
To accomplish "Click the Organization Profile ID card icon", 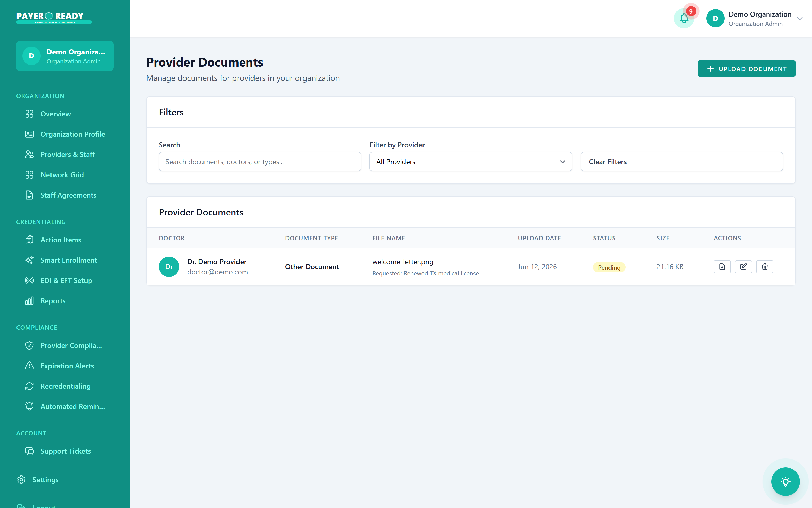I will tap(29, 134).
